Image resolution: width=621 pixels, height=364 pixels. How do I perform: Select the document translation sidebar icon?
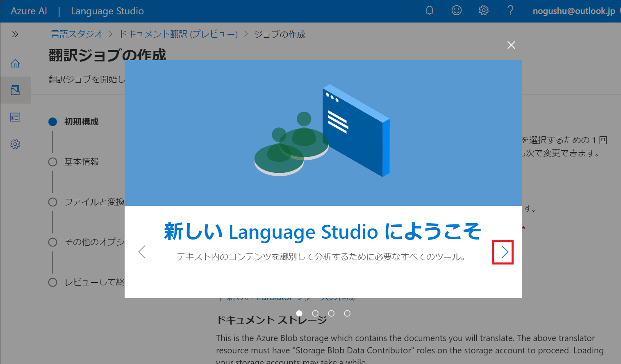coord(15,90)
